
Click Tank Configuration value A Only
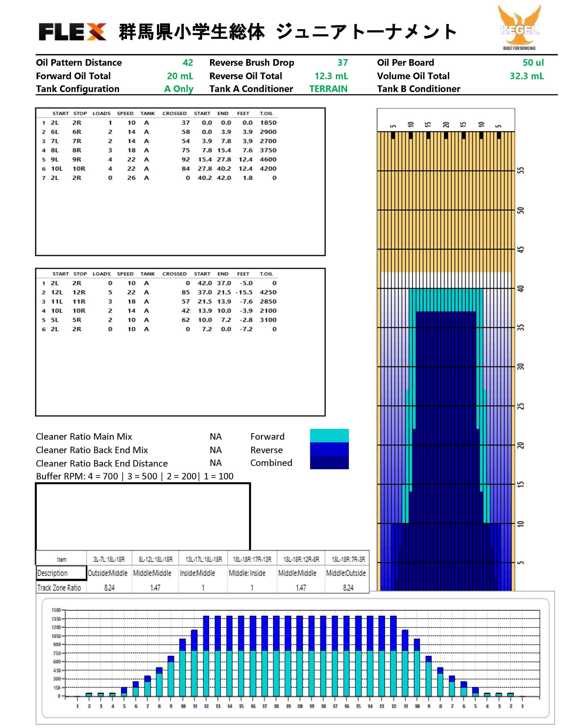pos(178,89)
